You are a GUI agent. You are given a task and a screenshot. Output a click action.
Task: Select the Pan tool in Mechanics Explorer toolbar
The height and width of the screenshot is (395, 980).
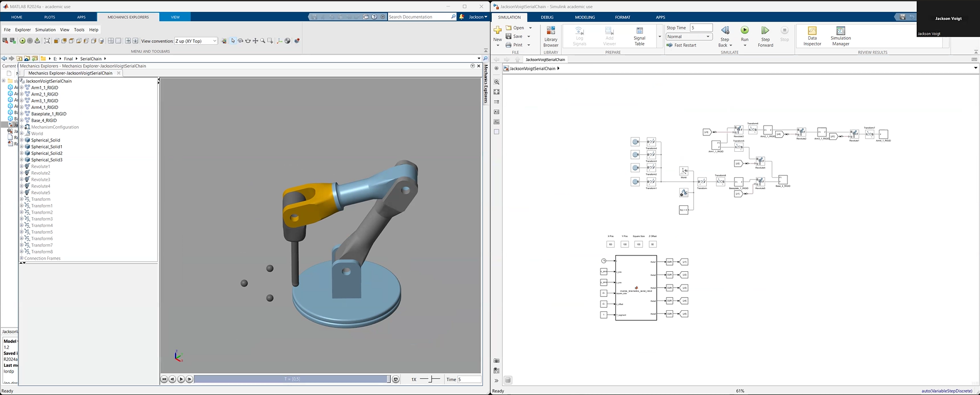coord(255,41)
